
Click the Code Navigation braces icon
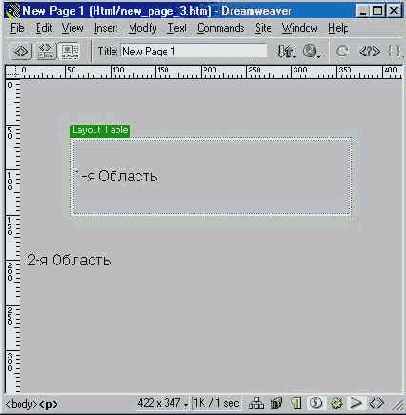click(x=394, y=51)
